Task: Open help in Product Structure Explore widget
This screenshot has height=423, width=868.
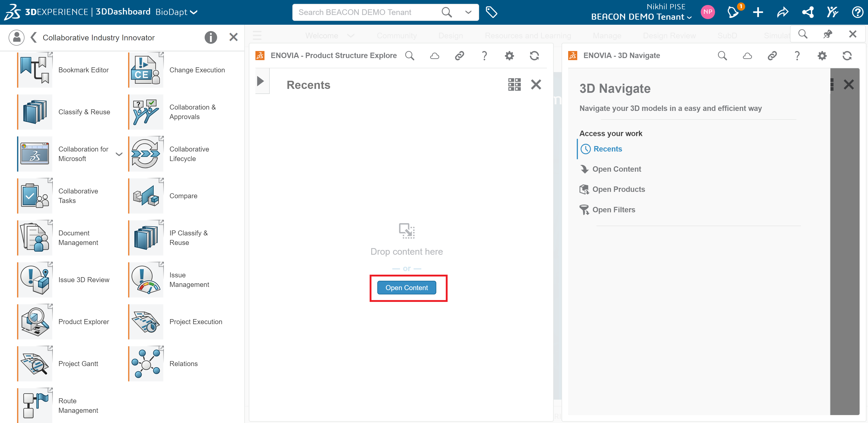Action: point(485,56)
